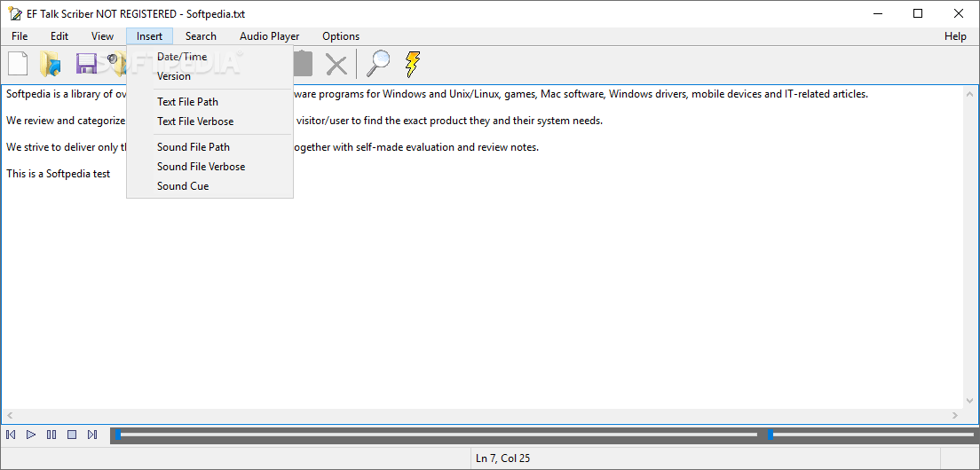The height and width of the screenshot is (470, 980).
Task: Insert Sound File Path
Action: (x=210, y=147)
